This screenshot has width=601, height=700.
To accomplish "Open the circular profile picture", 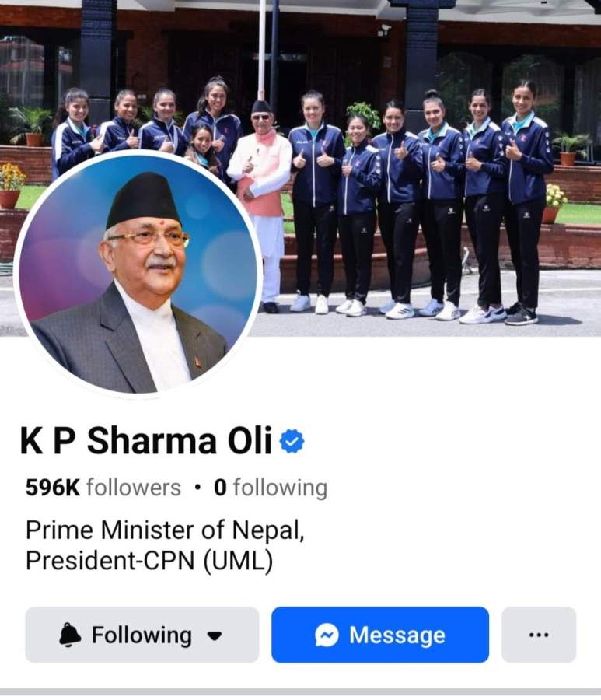I will tap(137, 274).
